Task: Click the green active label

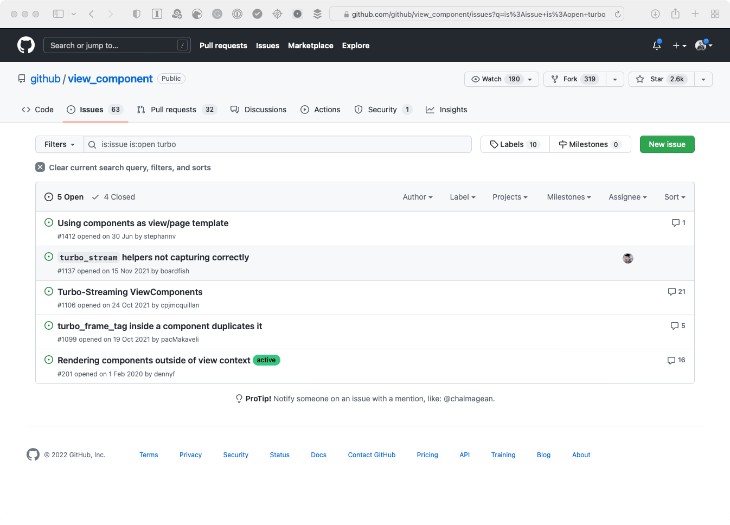Action: click(x=266, y=360)
